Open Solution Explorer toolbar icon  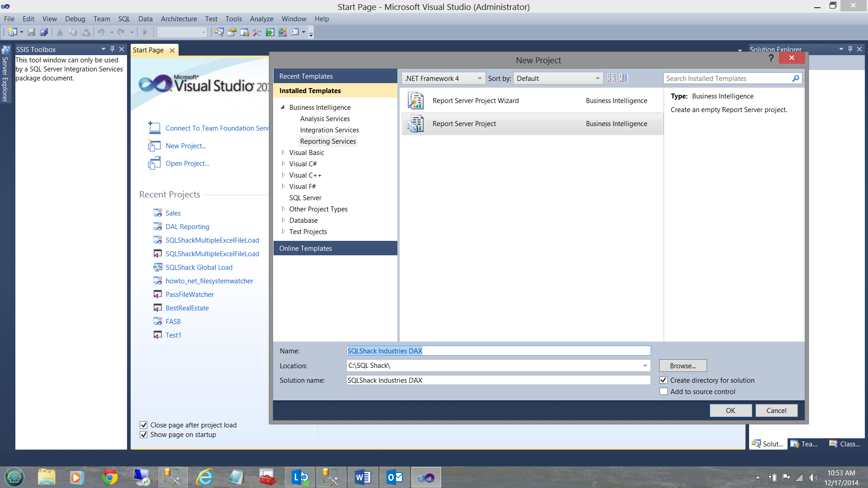pos(219,32)
